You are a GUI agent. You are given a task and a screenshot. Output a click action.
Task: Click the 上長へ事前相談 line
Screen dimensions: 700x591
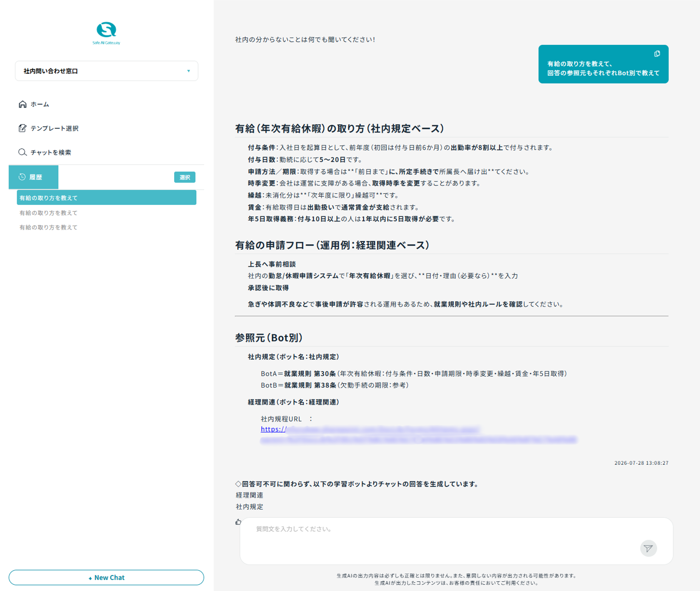[272, 264]
